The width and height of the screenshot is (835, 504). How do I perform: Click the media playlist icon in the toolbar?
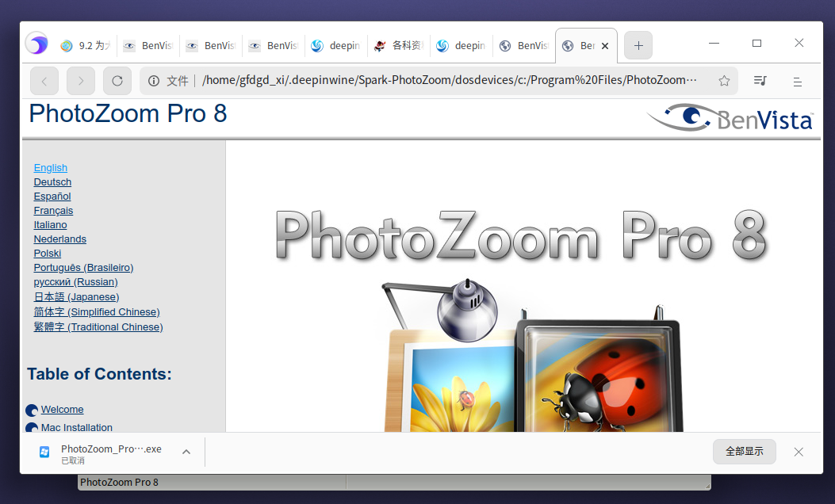tap(760, 81)
